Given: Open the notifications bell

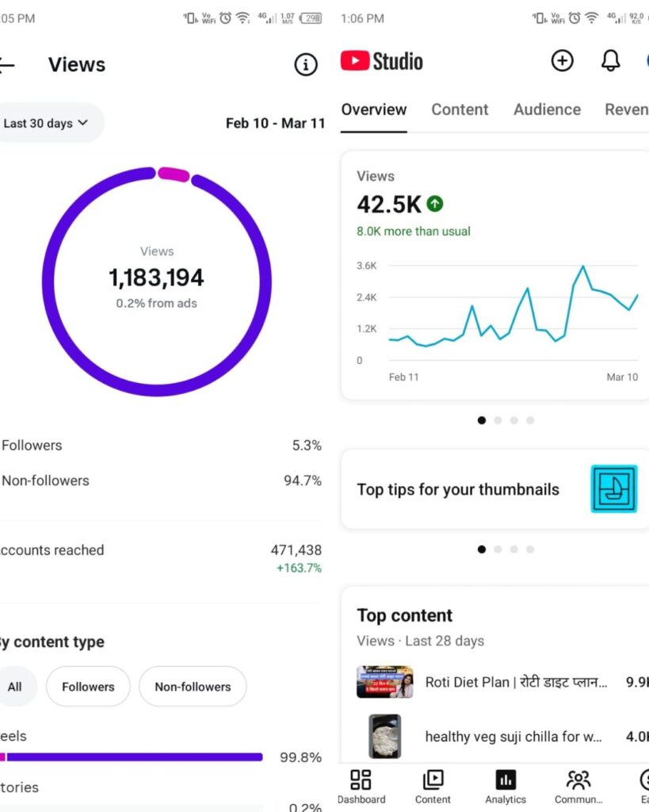Looking at the screenshot, I should pos(610,61).
